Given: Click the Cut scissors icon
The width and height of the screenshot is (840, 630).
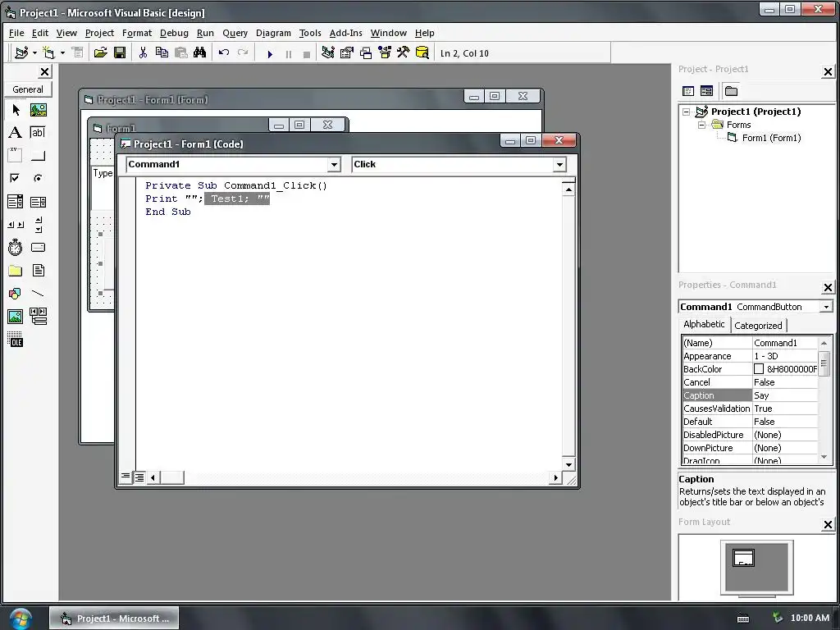Looking at the screenshot, I should tap(143, 52).
